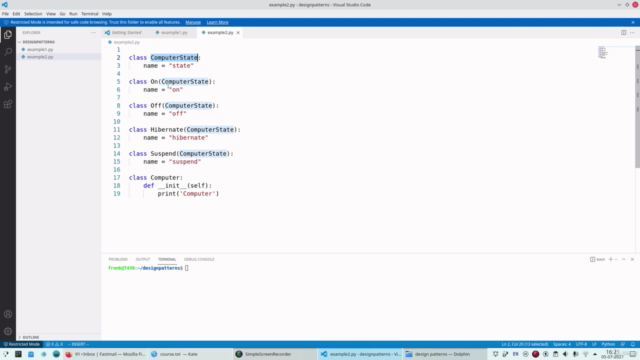This screenshot has width=640, height=360.
Task: Click the editor vertical scrollbar
Action: [637, 107]
